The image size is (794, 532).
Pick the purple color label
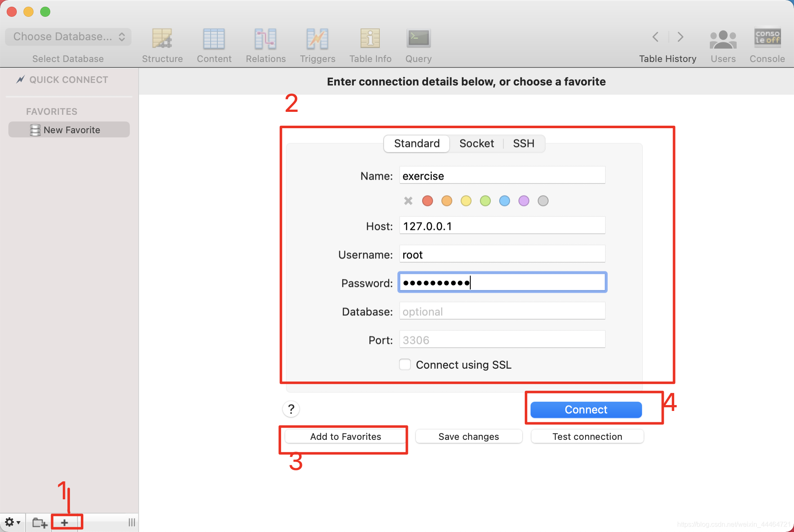point(524,201)
